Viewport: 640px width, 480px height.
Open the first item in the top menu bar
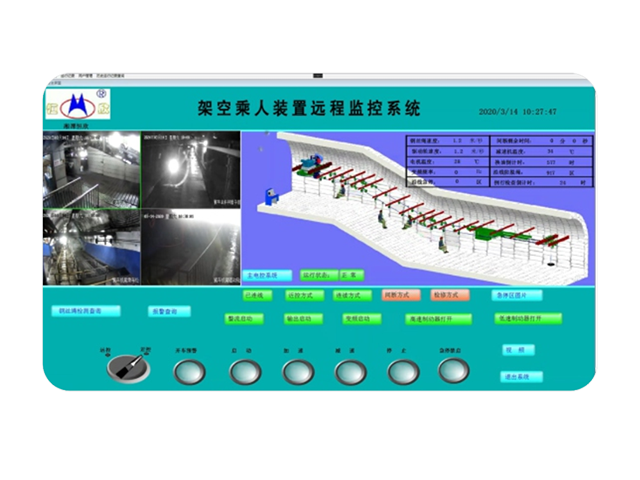[66, 76]
